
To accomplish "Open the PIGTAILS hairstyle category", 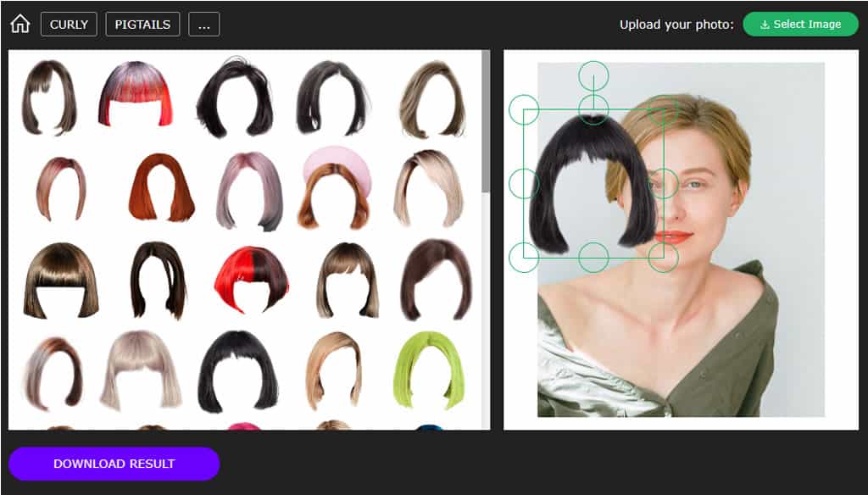I will (x=143, y=25).
